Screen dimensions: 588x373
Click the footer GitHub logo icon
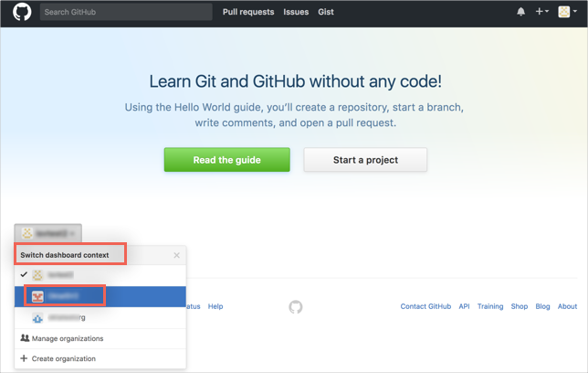pyautogui.click(x=295, y=307)
